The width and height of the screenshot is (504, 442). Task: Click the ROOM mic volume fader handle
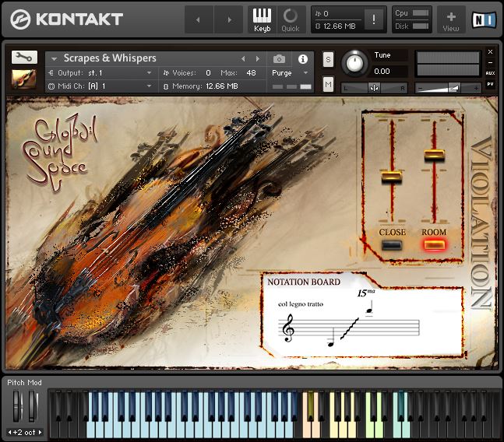(x=434, y=155)
